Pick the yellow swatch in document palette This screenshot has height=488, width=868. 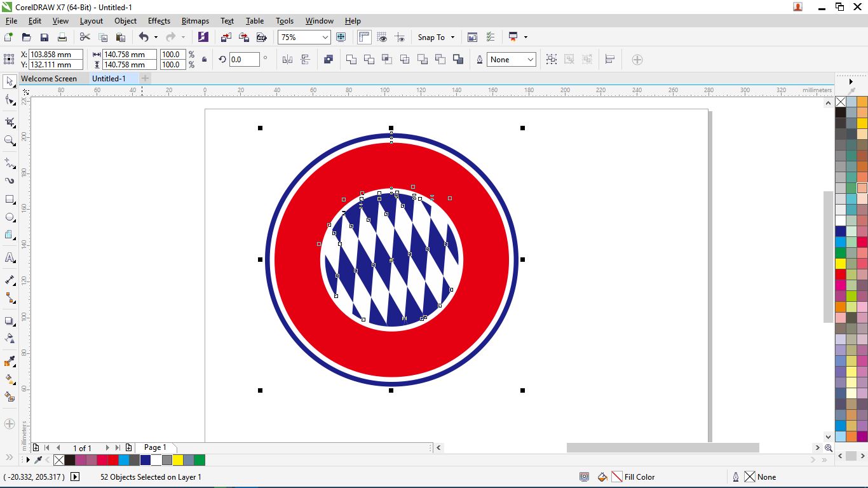[178, 460]
